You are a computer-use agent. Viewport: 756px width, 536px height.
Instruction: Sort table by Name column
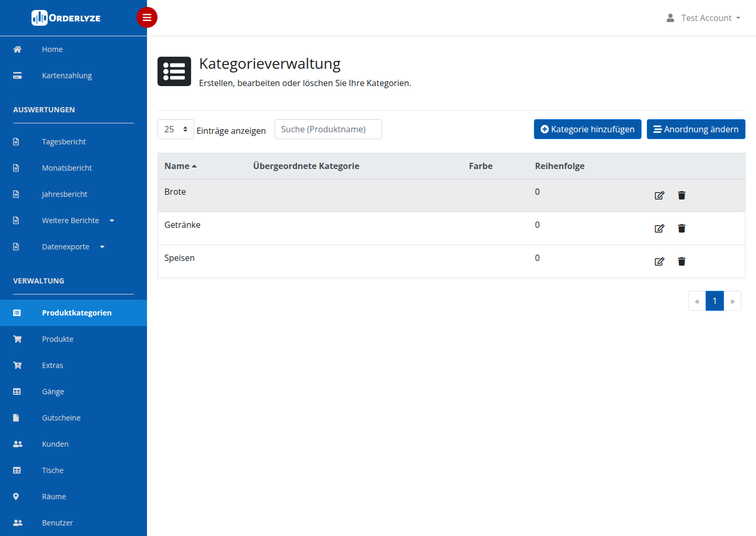(180, 166)
